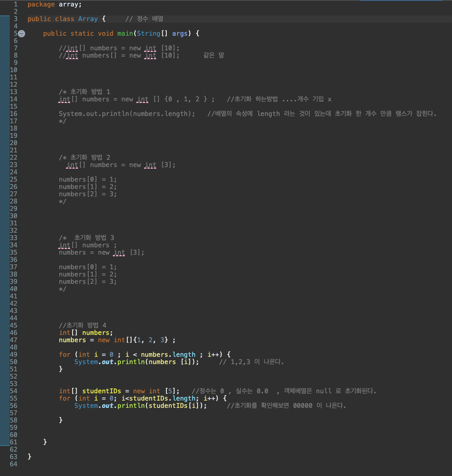
Task: Click the '//초기화 방법 4' comment
Action: (83, 325)
